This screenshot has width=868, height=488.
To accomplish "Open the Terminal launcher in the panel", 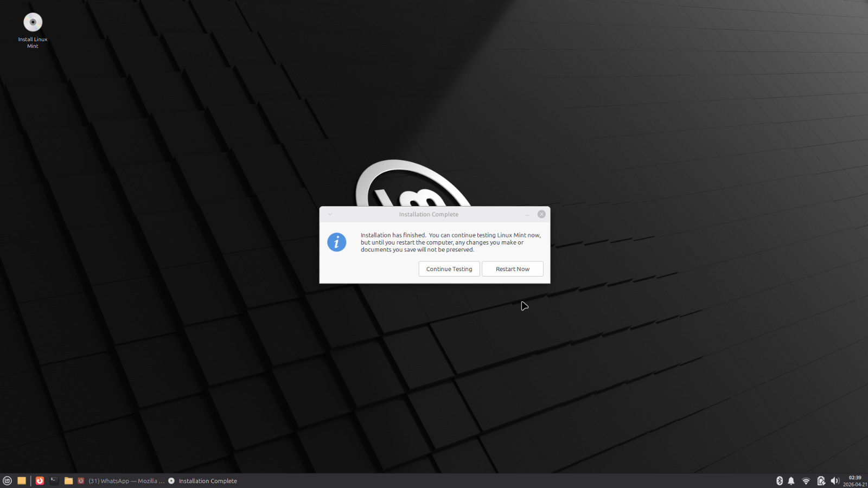I will (54, 480).
